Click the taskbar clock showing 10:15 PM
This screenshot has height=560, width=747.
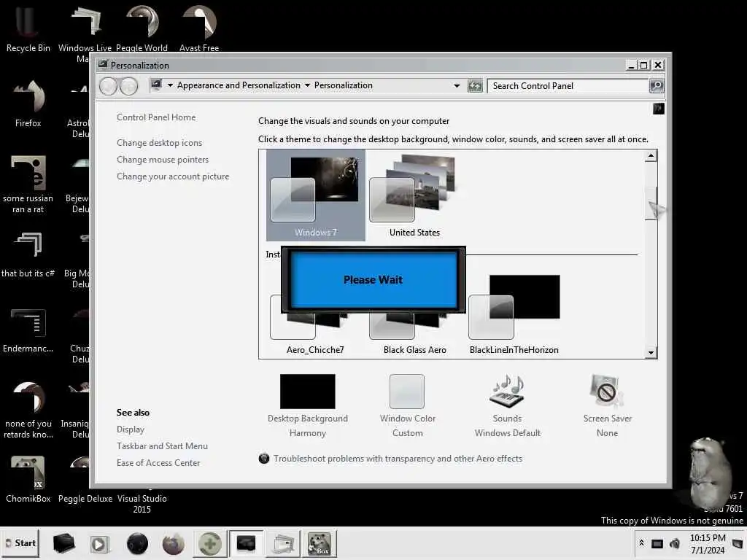pyautogui.click(x=708, y=544)
